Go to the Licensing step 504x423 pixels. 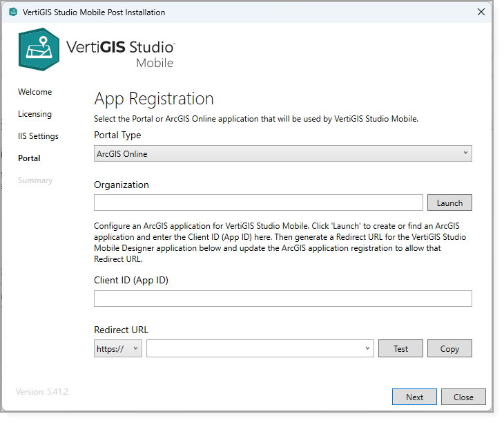pyautogui.click(x=35, y=114)
